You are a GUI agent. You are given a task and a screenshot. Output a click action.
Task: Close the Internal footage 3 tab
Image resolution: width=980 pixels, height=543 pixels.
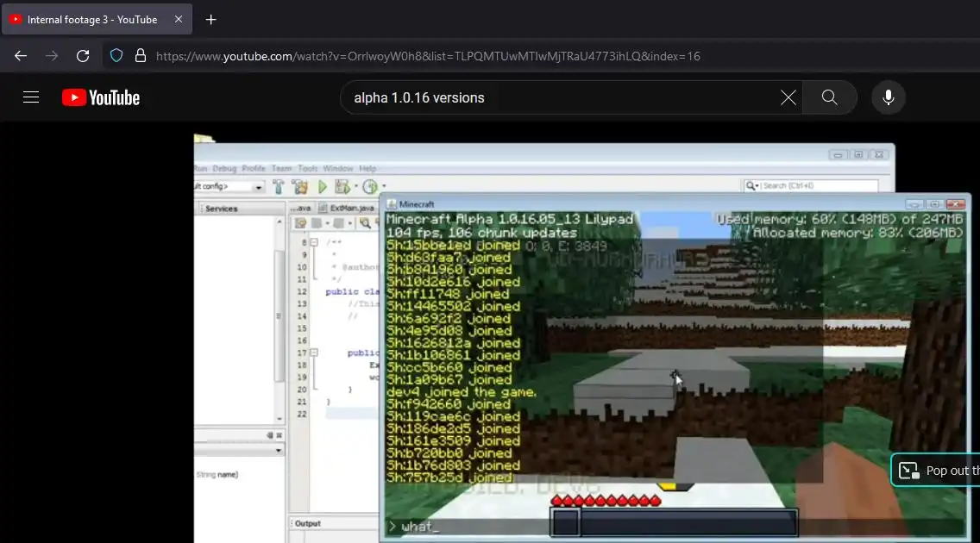click(x=178, y=19)
